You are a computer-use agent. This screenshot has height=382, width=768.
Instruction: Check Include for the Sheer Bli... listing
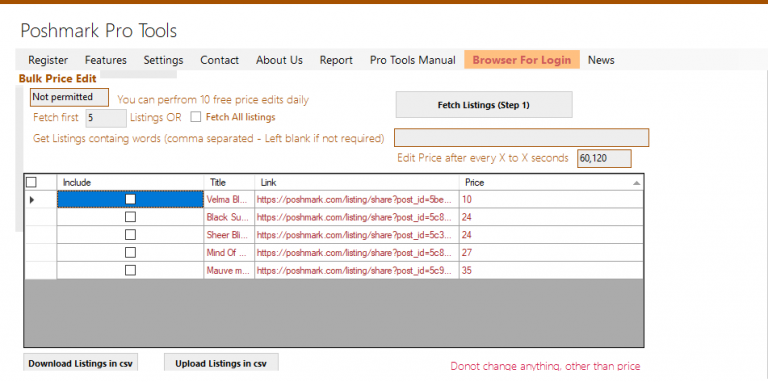[130, 235]
